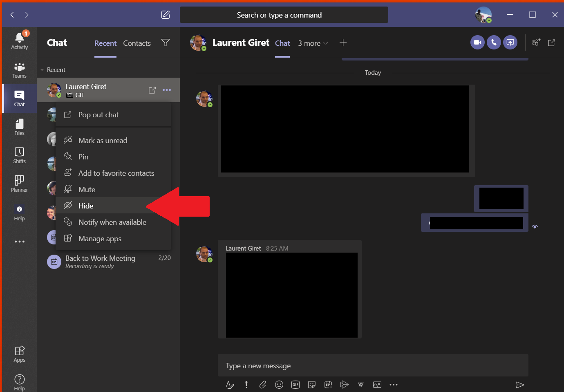Select the Laurent Giret chat row
Screen dimensions: 564x392
pos(108,90)
